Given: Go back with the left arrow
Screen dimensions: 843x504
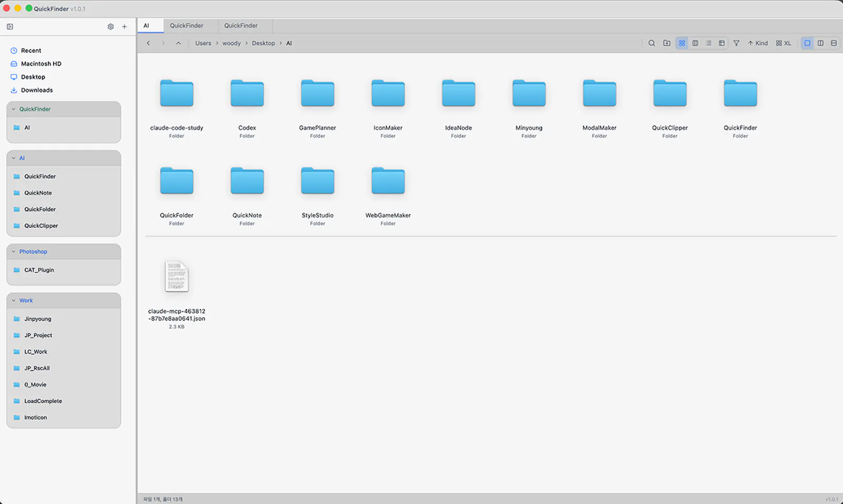Looking at the screenshot, I should pos(149,43).
